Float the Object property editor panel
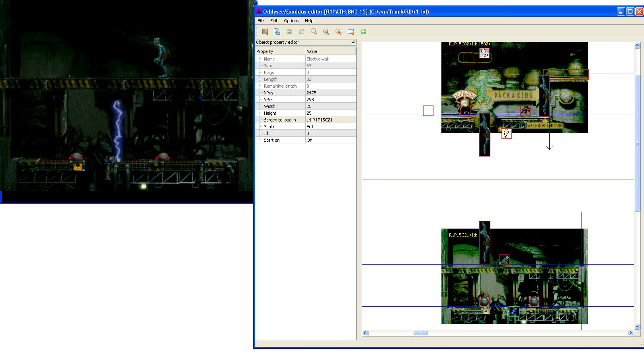 click(353, 43)
